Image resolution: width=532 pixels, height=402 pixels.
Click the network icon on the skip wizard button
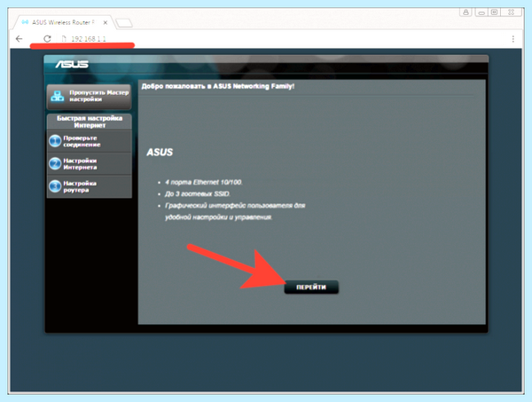58,97
